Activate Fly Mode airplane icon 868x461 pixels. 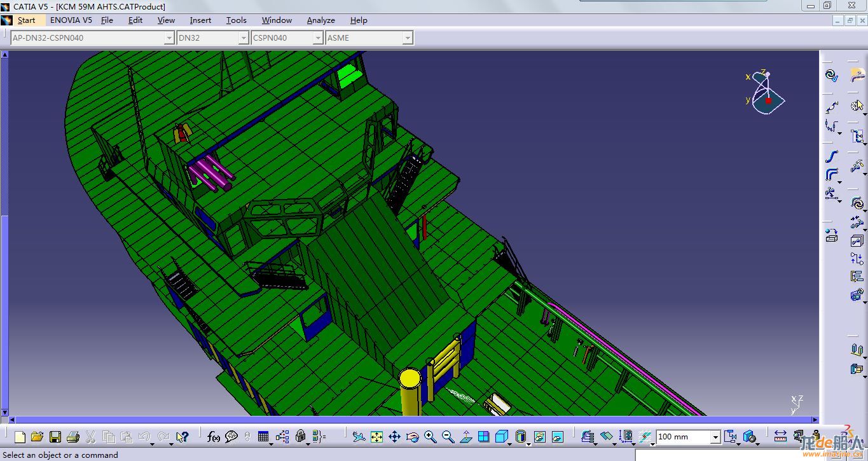[359, 437]
